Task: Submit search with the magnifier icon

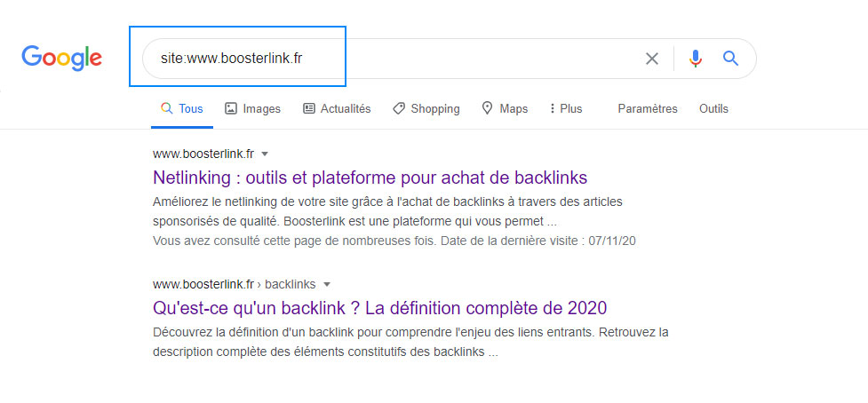Action: [x=730, y=58]
